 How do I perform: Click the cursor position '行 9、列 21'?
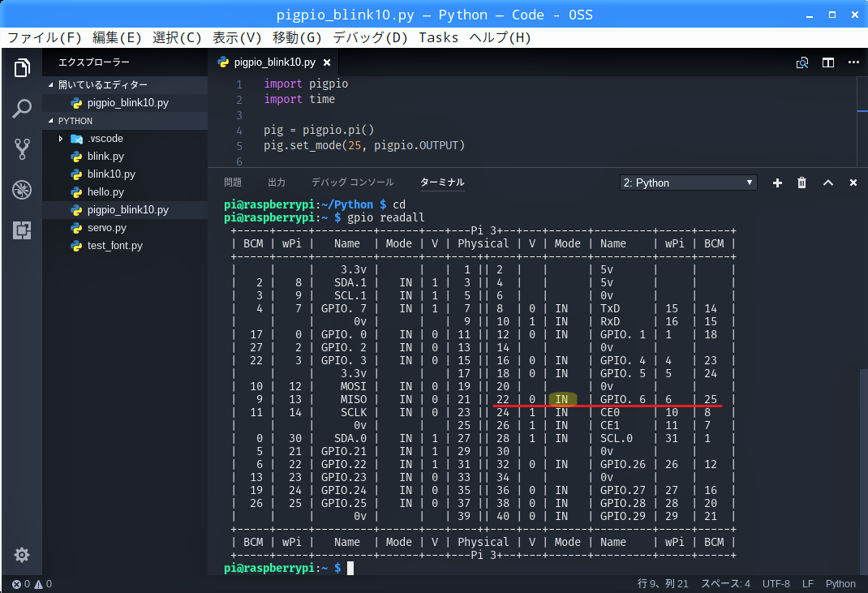coord(663,583)
